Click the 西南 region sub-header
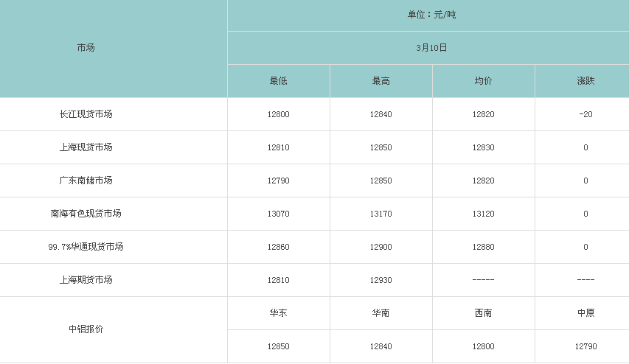 pyautogui.click(x=483, y=313)
